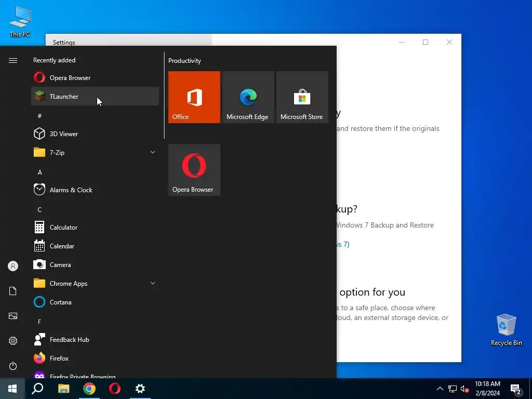Open taskbar Search magnifier
Screen dimensions: 532x399
pyautogui.click(x=37, y=389)
